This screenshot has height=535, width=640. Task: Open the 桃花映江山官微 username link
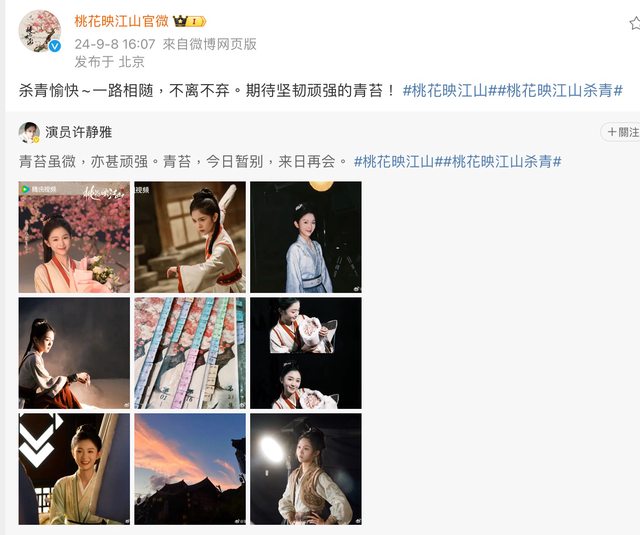coord(121,21)
